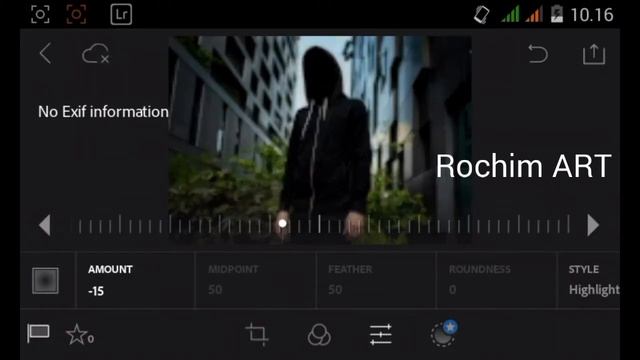Viewport: 640px width, 360px height.
Task: Select the MIDPOINT parameter
Action: click(256, 280)
